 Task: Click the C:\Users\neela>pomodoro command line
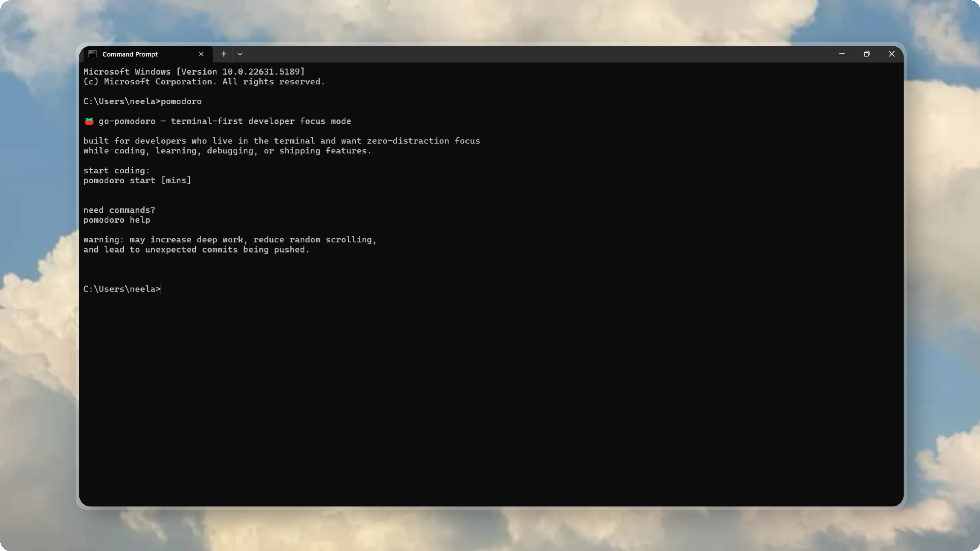click(x=142, y=101)
